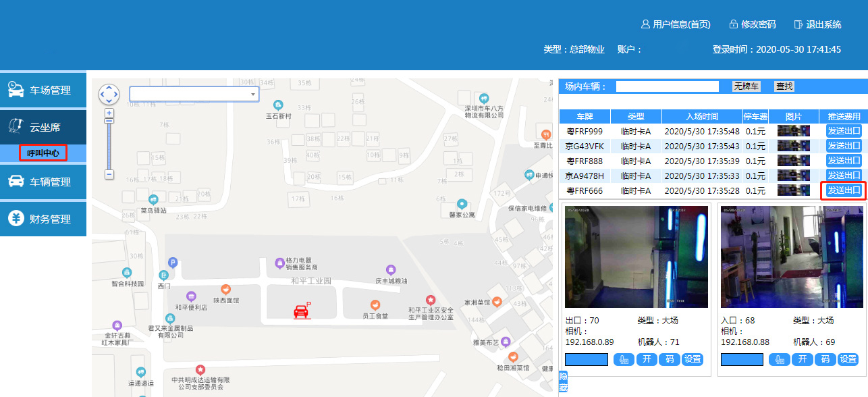Click the 深圳市车八方物流 map marker icon

click(x=484, y=97)
